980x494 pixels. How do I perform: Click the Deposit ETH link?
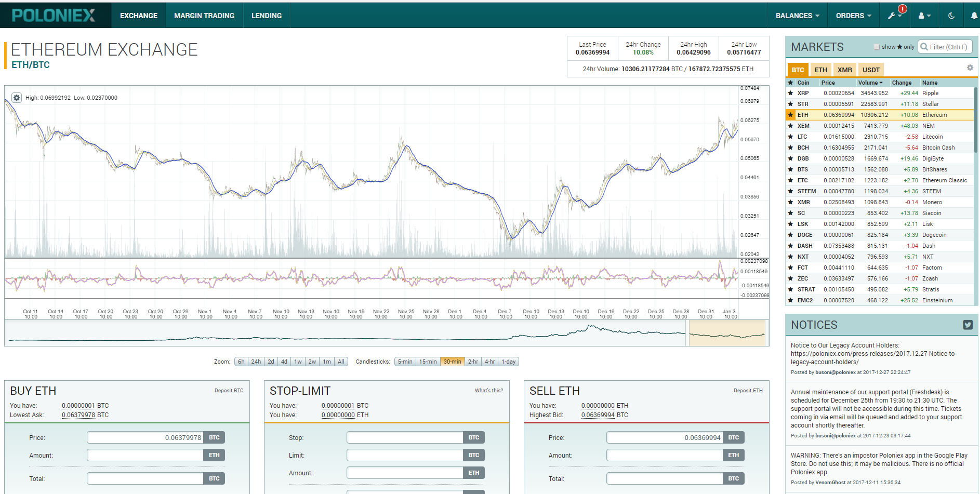tap(748, 391)
